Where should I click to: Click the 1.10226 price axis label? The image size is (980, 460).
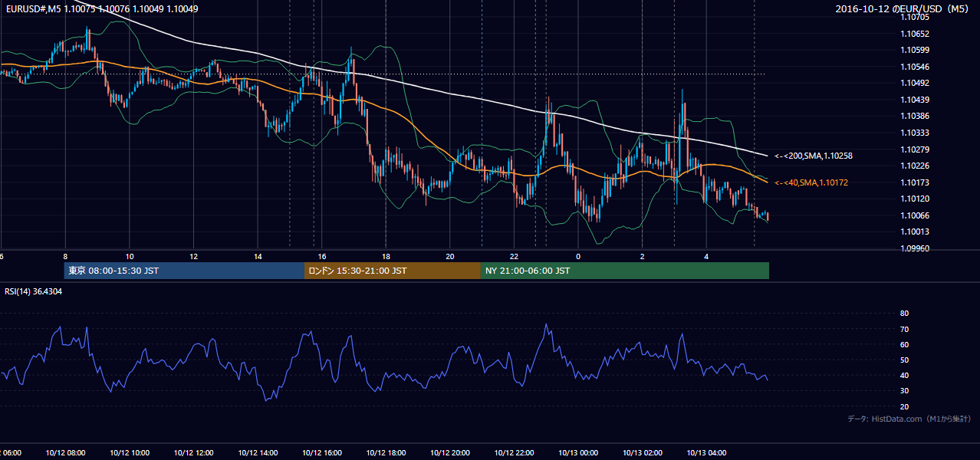click(x=916, y=166)
